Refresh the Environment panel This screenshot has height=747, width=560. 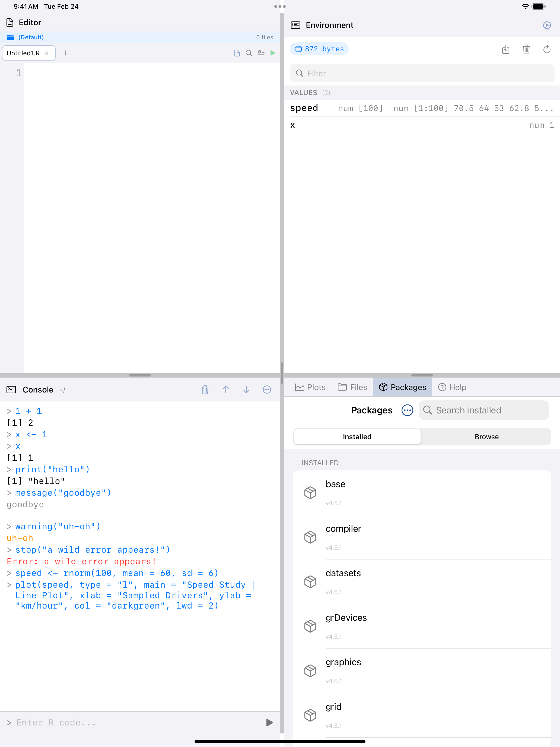click(x=547, y=50)
